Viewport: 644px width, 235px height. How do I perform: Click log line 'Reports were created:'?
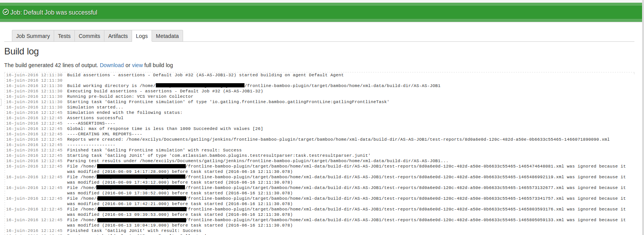(x=338, y=140)
